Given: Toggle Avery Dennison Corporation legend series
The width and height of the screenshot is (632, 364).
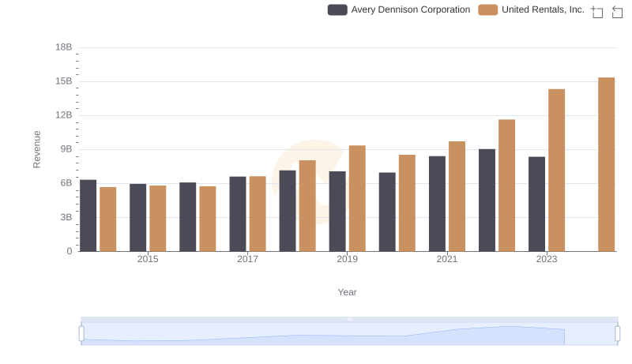Looking at the screenshot, I should click(399, 9).
